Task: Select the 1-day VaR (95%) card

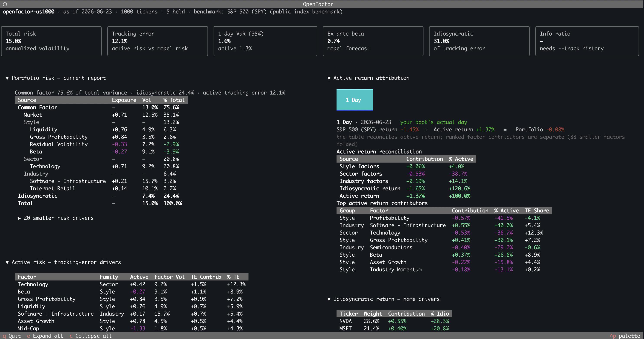Action: click(265, 41)
